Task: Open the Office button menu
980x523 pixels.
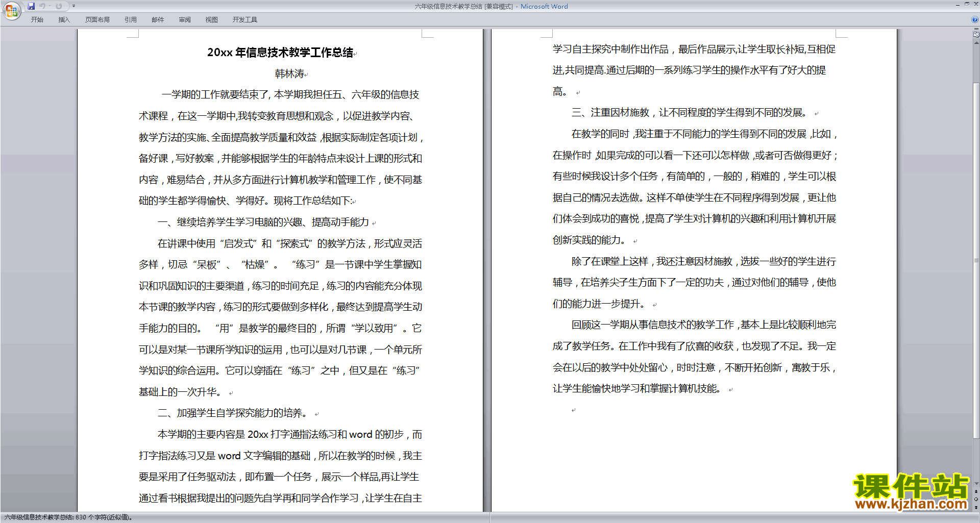Action: [11, 11]
